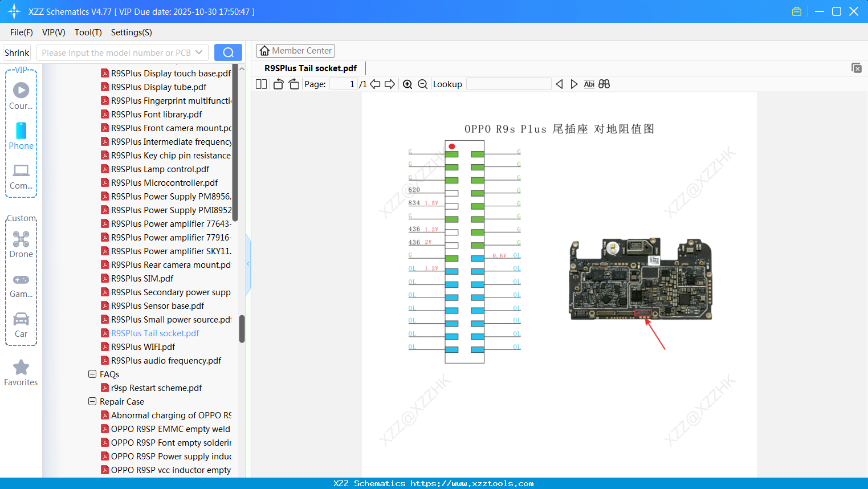Screen dimensions: 868x489
Task: Open the Game console category
Action: coord(21,285)
